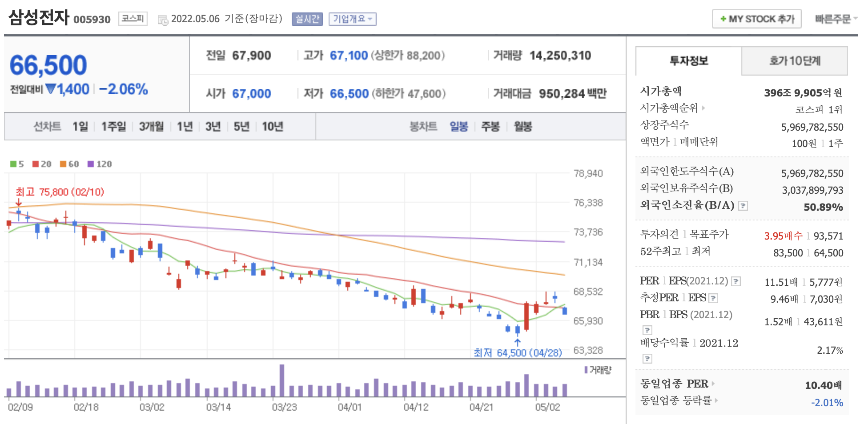Click the 거래량 legend above the volume chart
Image resolution: width=868 pixels, height=424 pixels.
tap(598, 370)
